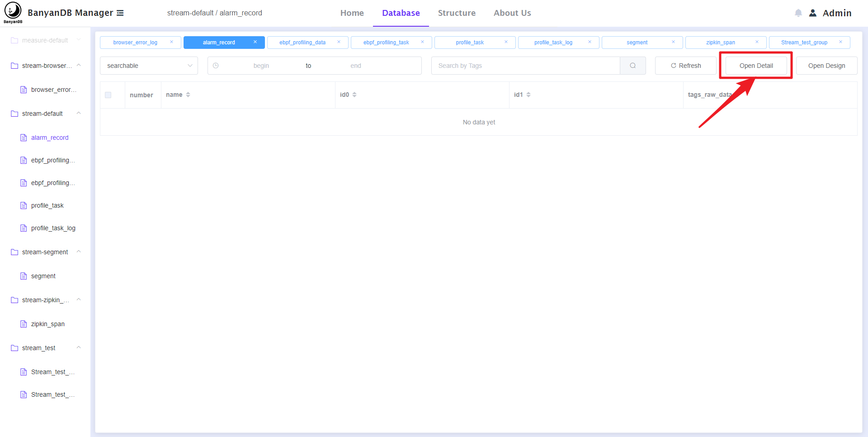Close the profile_task_log tab
Viewport: 868px width, 437px height.
tap(590, 42)
